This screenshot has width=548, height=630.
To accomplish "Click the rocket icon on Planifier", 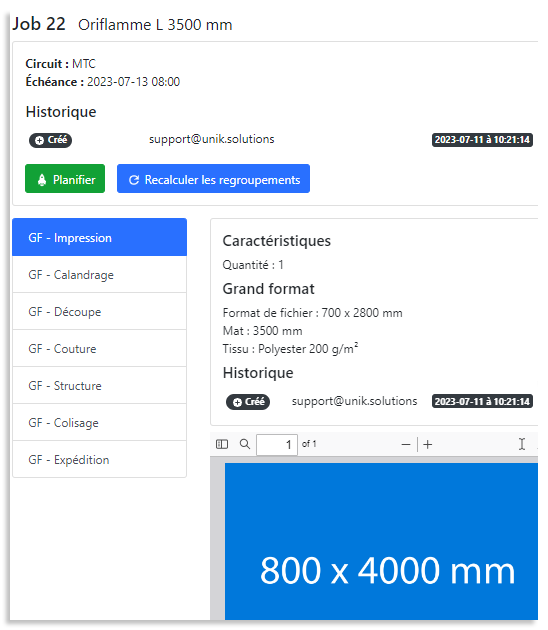I will tap(42, 180).
